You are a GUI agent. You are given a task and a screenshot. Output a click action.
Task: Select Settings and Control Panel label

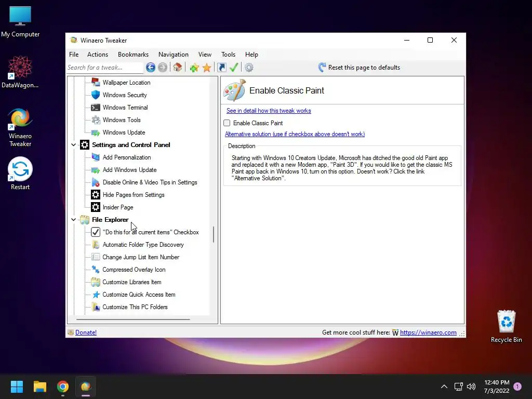point(131,145)
